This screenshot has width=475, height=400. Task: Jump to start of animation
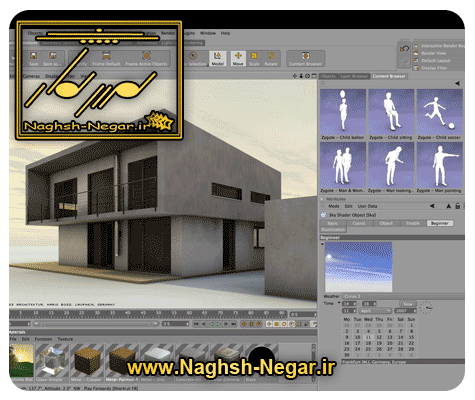pos(196,324)
